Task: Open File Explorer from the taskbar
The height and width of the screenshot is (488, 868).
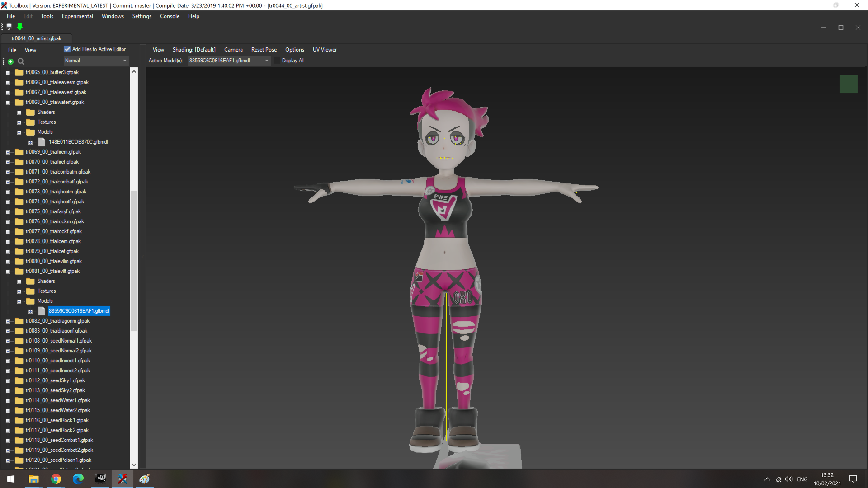Action: 33,479
